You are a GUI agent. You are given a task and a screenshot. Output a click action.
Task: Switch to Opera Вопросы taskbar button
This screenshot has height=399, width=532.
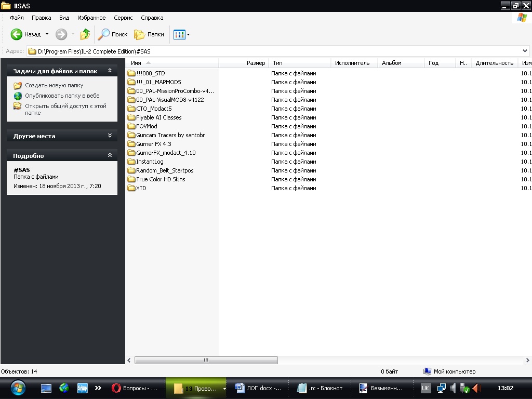[135, 388]
